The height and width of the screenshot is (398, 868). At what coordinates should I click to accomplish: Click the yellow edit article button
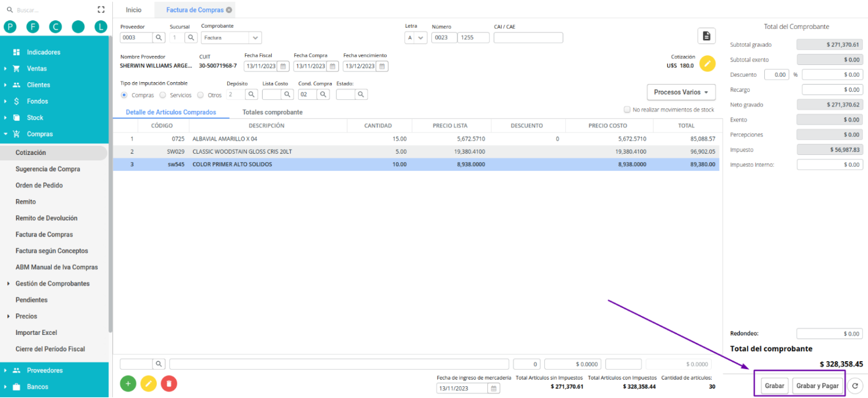(149, 384)
